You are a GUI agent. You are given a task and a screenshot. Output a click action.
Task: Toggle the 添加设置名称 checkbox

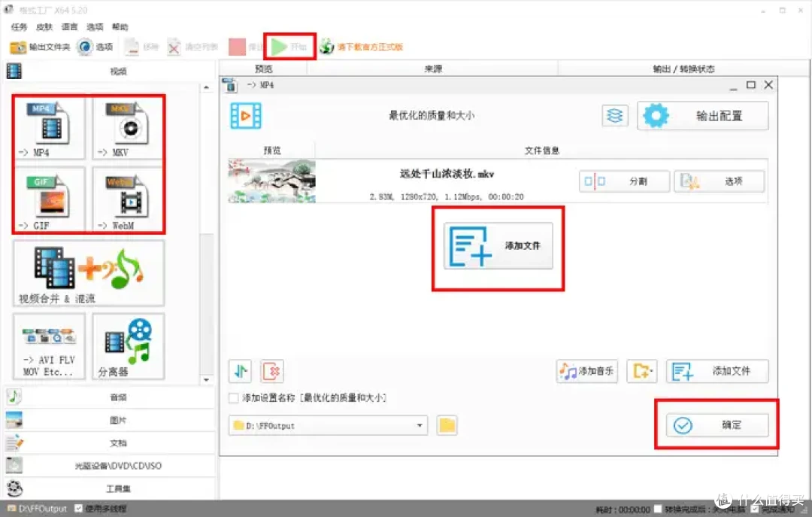tap(234, 398)
